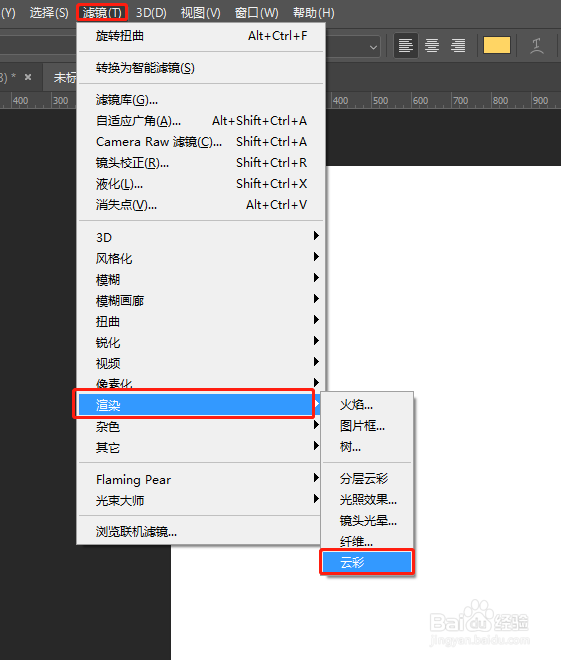Choose 浏览联机滤镜...

click(201, 532)
